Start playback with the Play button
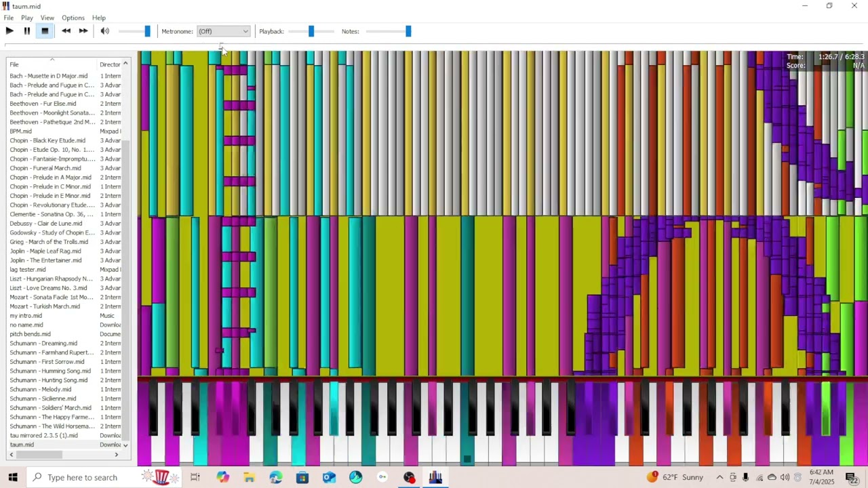This screenshot has height=488, width=868. pyautogui.click(x=9, y=31)
